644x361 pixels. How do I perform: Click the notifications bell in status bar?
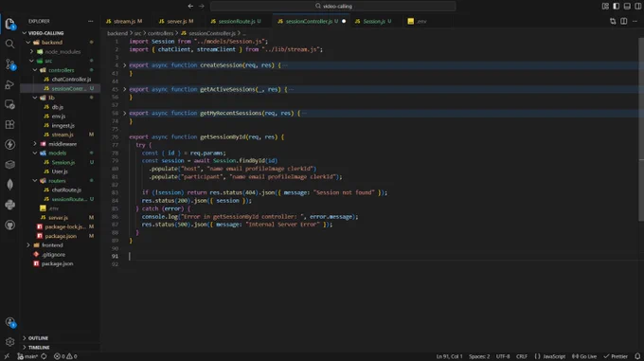pos(637,356)
